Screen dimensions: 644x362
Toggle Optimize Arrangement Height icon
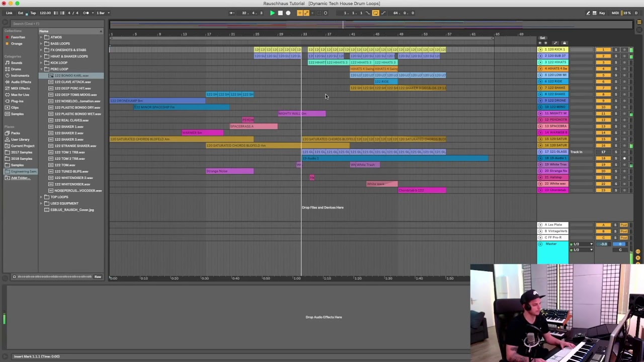tap(555, 43)
